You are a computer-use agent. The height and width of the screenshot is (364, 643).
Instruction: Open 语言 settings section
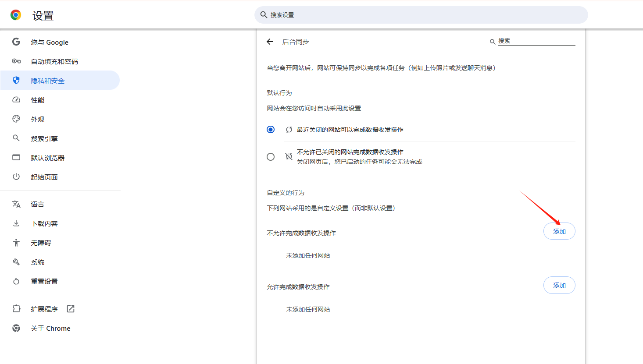coord(60,204)
